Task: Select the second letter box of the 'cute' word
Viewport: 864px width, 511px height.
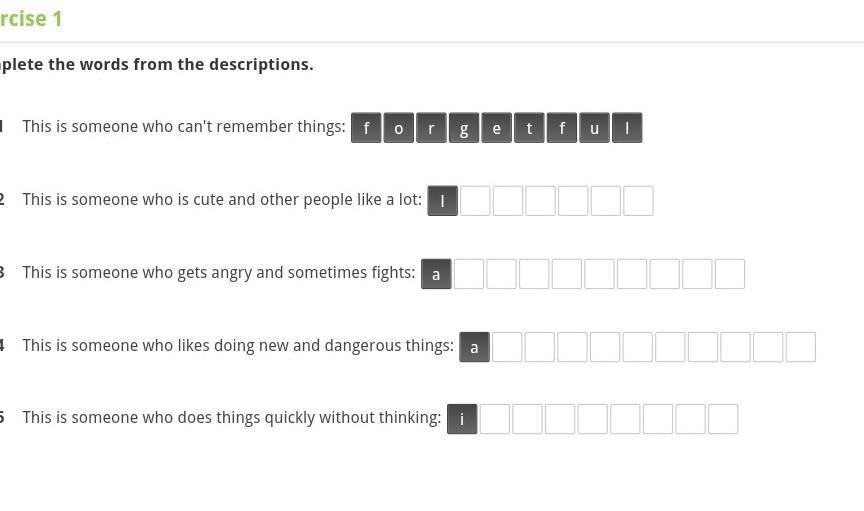Action: pyautogui.click(x=475, y=201)
